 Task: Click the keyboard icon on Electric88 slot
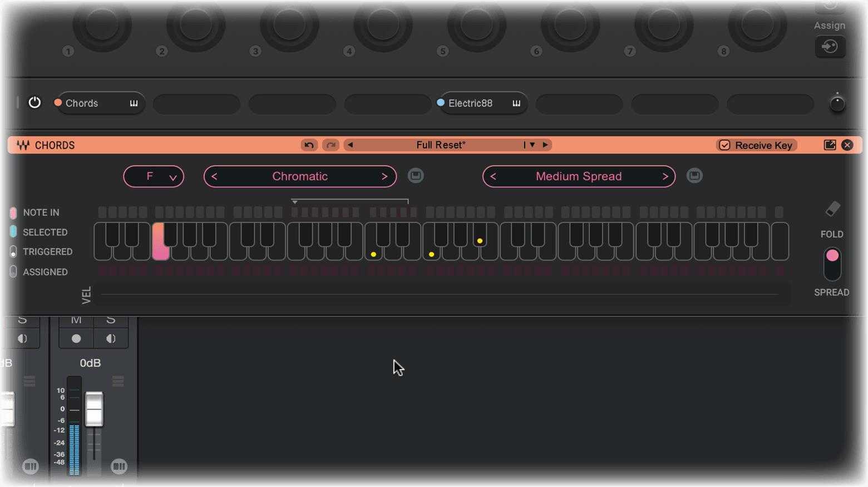click(x=516, y=103)
